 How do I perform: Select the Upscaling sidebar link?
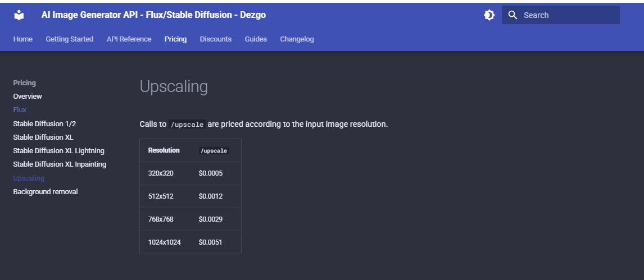(29, 178)
